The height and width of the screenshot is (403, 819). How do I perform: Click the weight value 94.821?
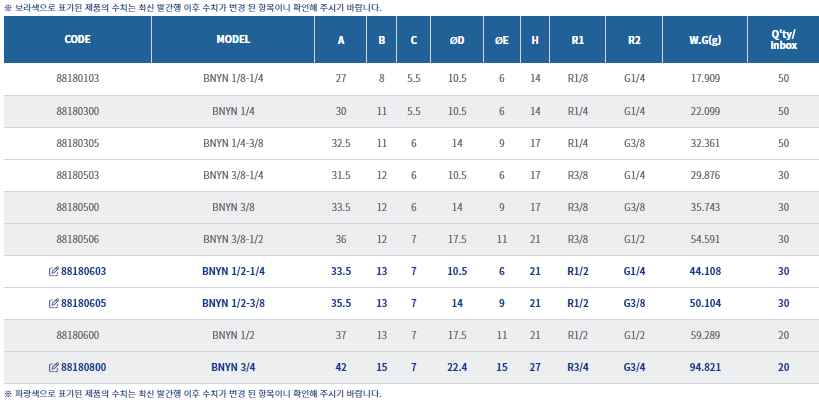point(706,368)
